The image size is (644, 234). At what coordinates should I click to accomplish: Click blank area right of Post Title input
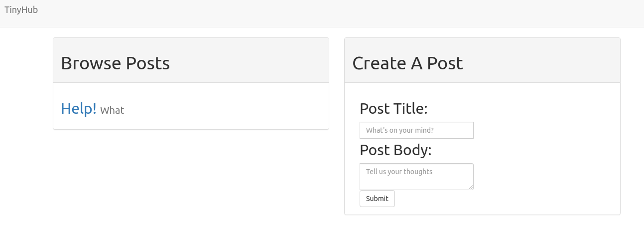[543, 130]
